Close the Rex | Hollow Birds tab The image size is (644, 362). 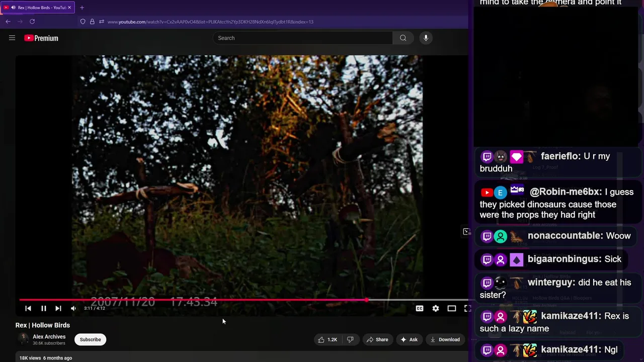(x=69, y=8)
